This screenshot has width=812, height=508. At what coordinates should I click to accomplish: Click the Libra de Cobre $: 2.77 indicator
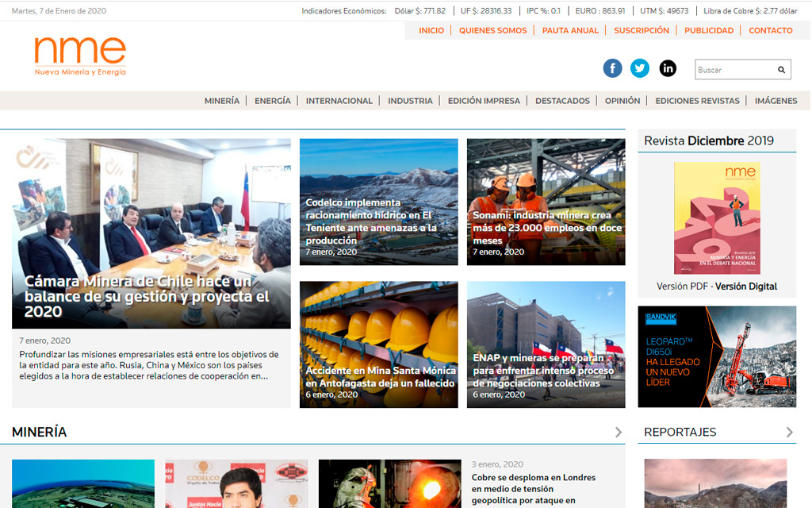tap(750, 11)
